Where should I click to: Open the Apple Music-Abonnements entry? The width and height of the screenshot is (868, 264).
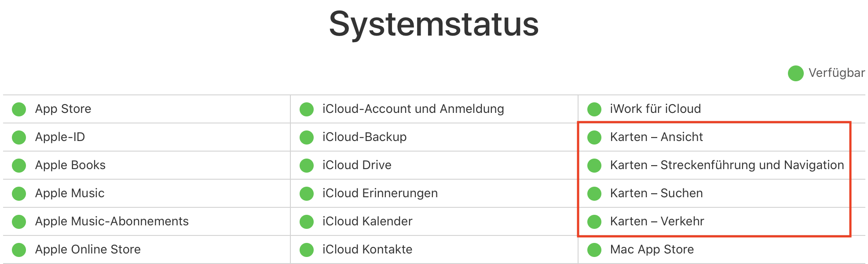[x=112, y=221]
